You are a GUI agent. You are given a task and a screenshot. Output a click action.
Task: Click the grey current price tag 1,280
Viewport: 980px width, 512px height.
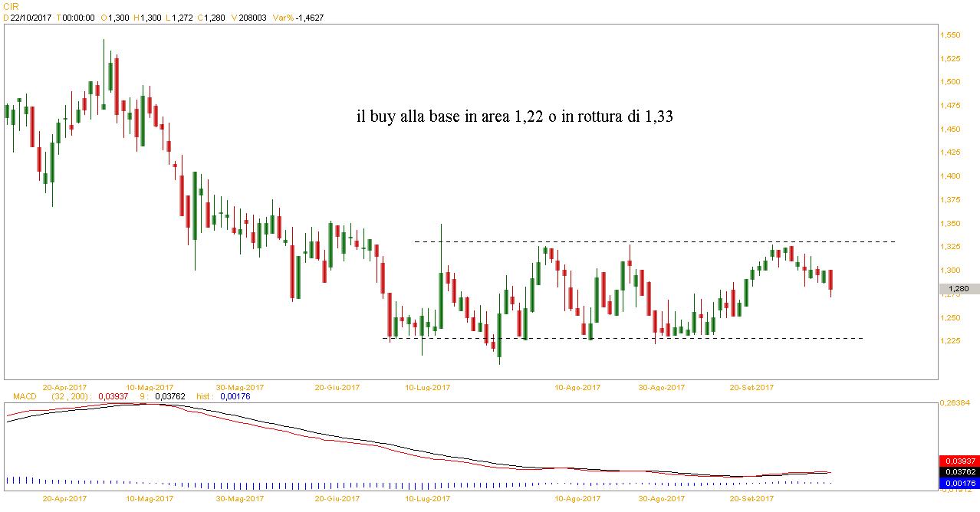point(959,289)
